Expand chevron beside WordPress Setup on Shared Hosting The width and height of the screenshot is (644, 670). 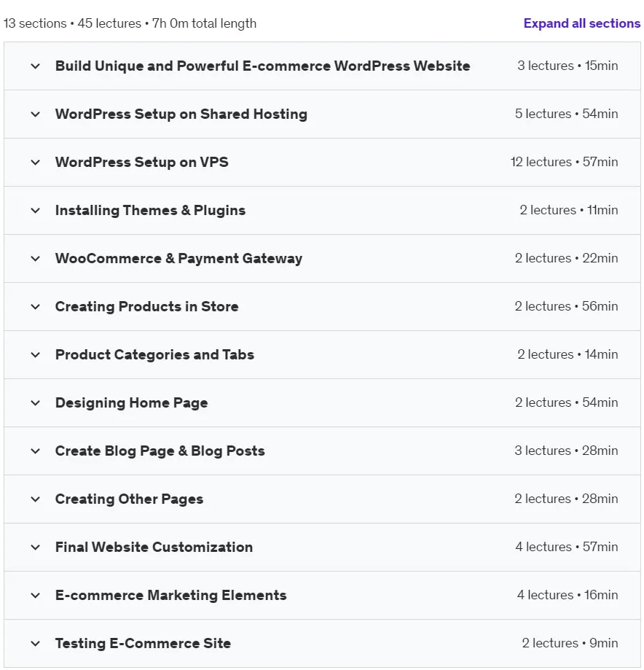click(x=36, y=114)
